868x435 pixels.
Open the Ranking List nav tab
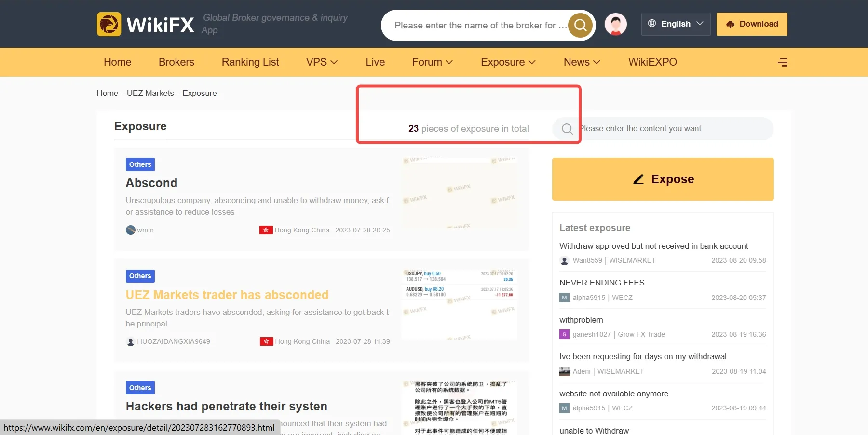(250, 62)
